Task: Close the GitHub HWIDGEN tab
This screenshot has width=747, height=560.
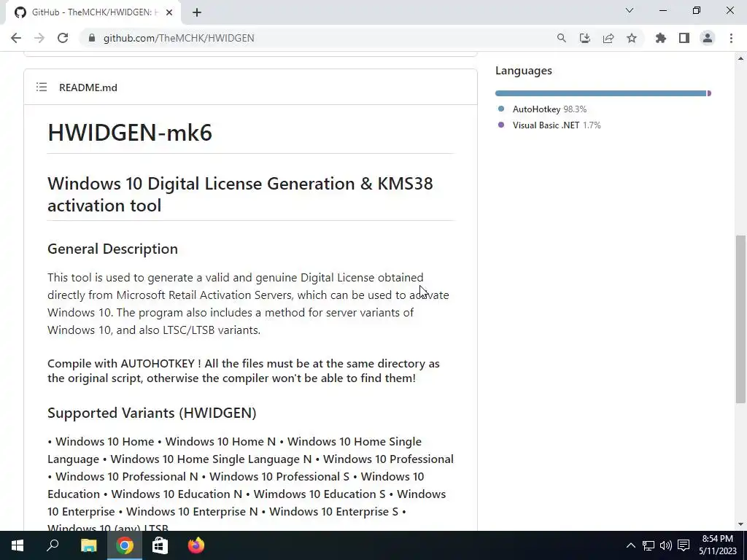Action: pyautogui.click(x=169, y=12)
